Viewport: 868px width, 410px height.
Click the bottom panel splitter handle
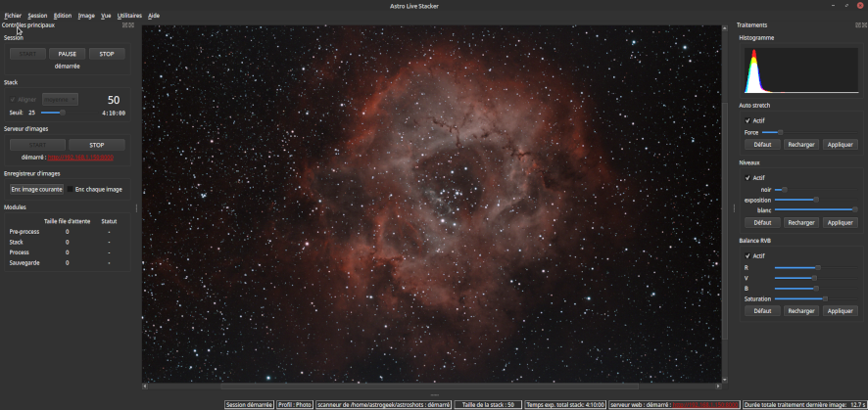[x=434, y=394]
